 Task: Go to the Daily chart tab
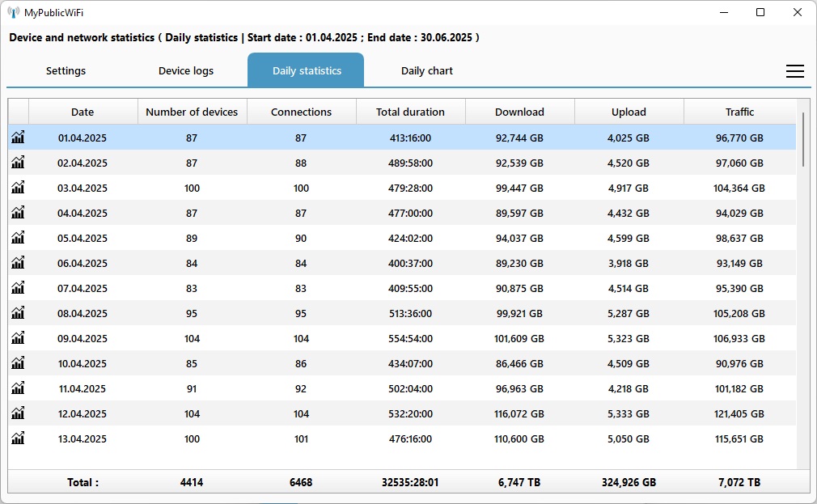coord(426,71)
